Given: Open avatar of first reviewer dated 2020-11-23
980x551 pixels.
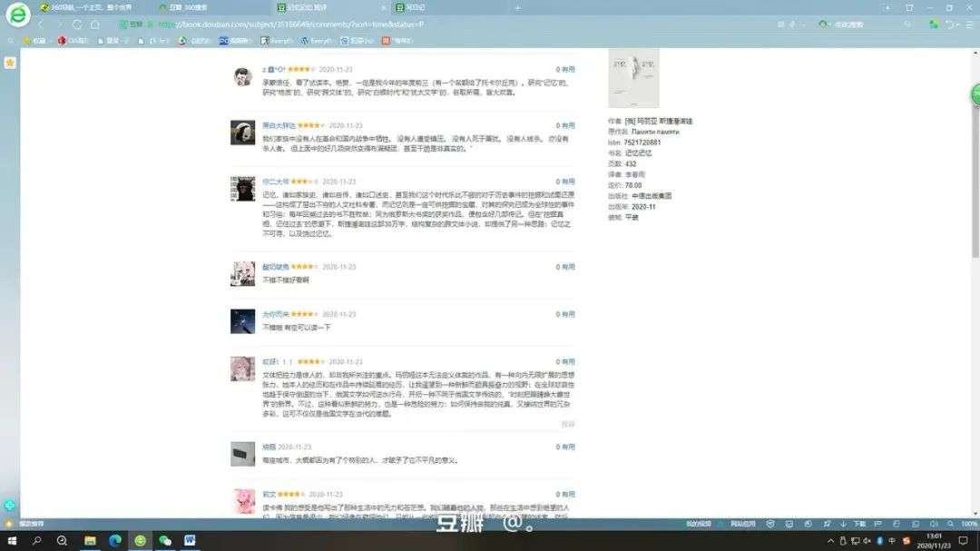Looking at the screenshot, I should [242, 76].
